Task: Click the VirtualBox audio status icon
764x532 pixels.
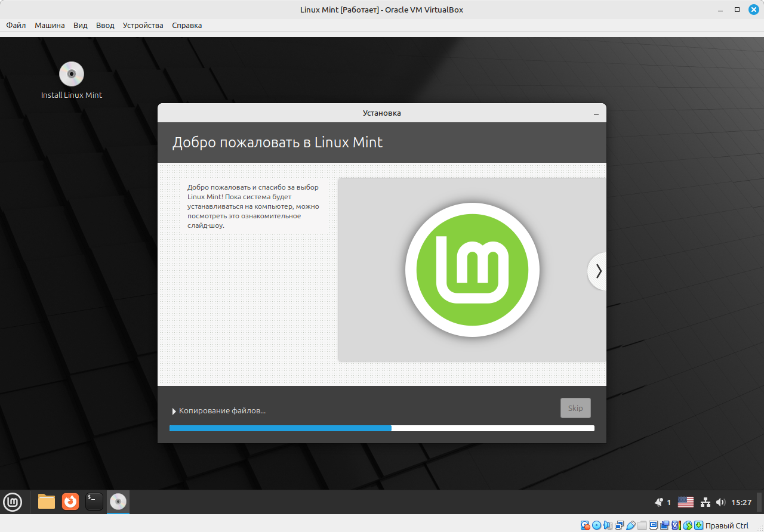Action: [x=608, y=525]
